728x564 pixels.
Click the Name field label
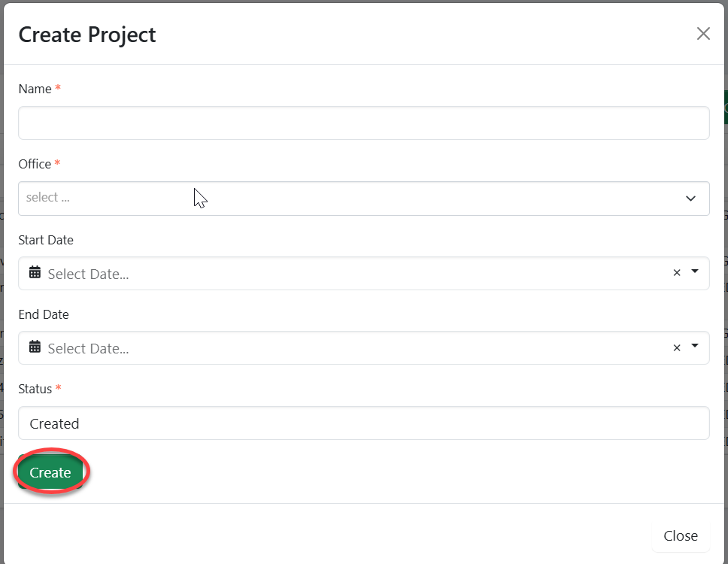pos(35,89)
